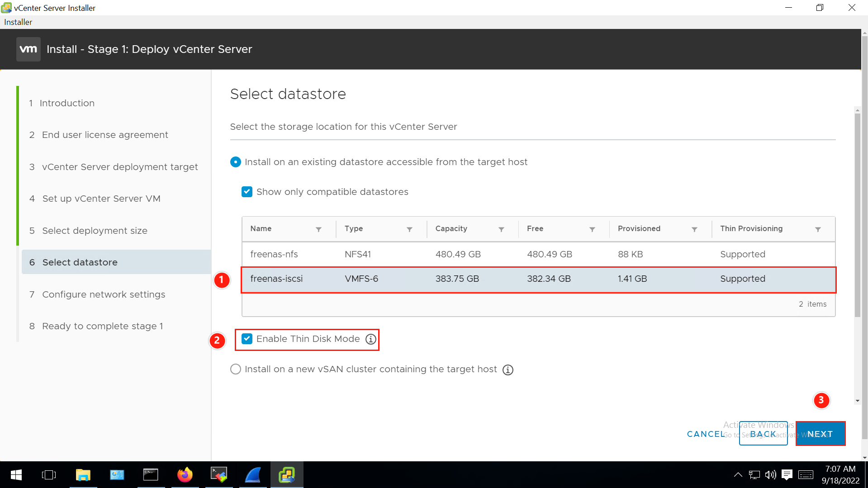Open the Capacity column filter icon
The width and height of the screenshot is (868, 488).
(x=501, y=229)
